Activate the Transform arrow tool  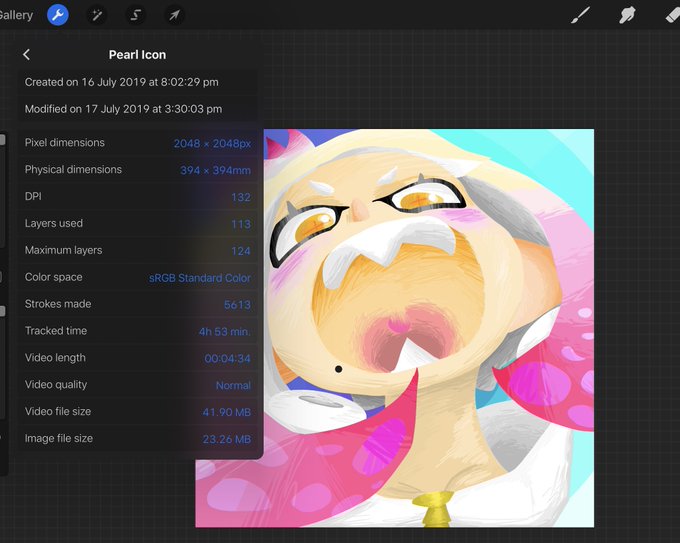(174, 15)
